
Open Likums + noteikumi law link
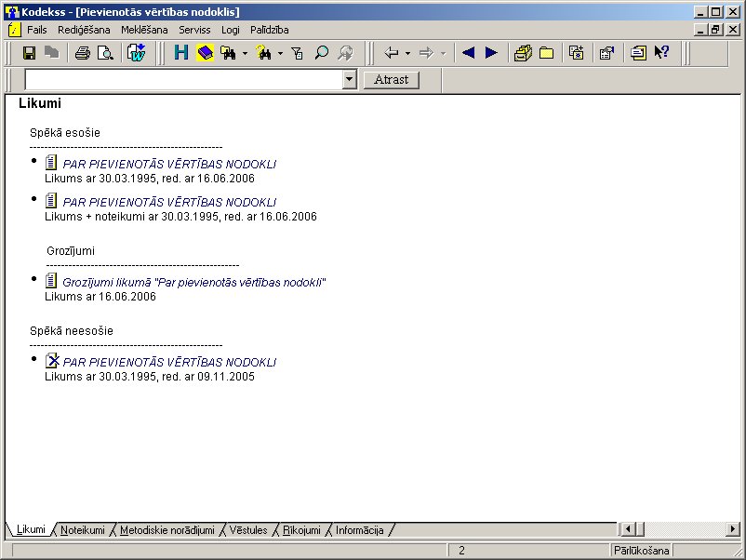point(169,202)
